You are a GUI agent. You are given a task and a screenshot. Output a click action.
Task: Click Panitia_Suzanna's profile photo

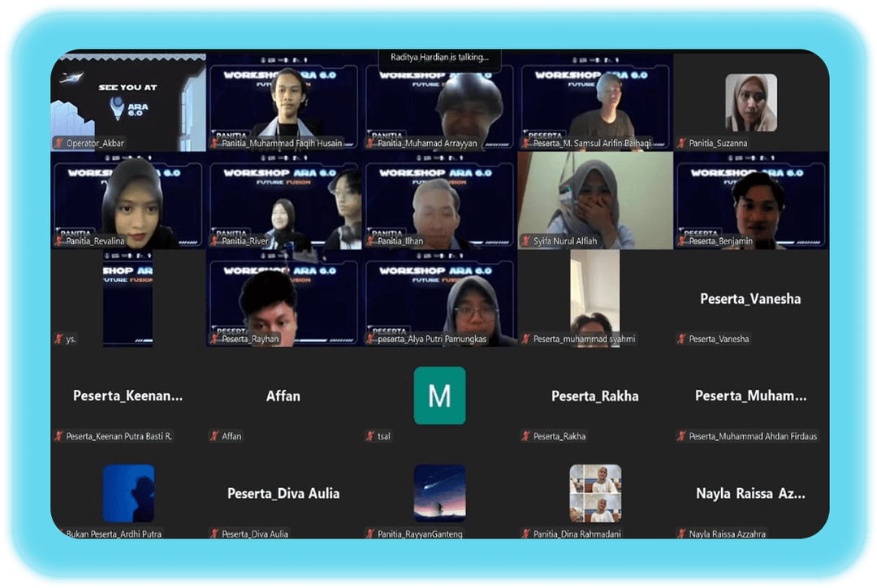pyautogui.click(x=750, y=102)
